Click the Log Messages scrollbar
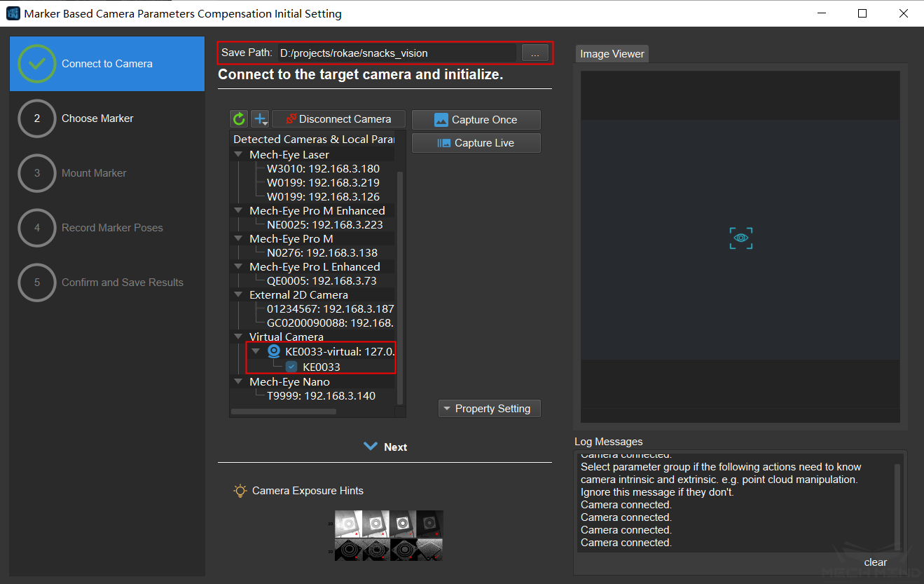This screenshot has height=584, width=924. 897,507
